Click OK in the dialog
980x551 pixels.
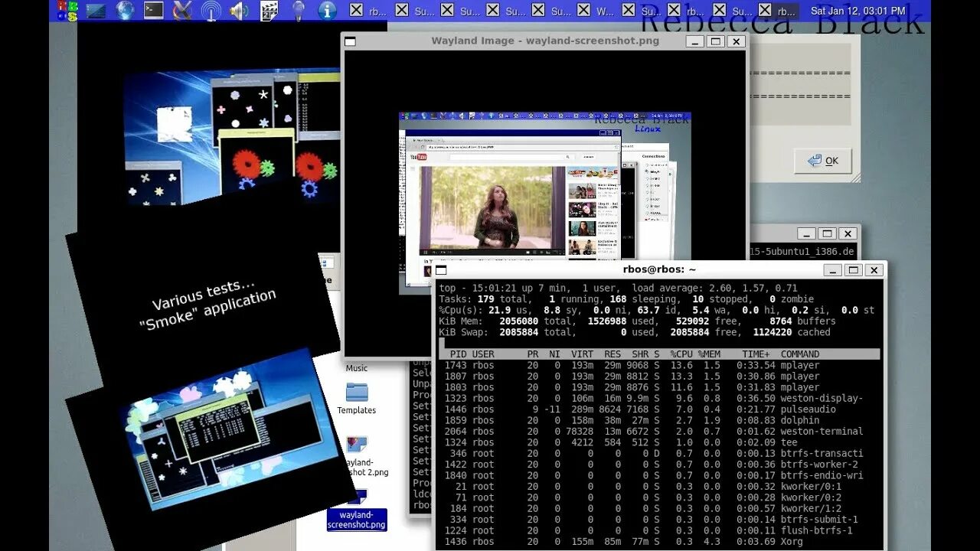[x=823, y=161]
